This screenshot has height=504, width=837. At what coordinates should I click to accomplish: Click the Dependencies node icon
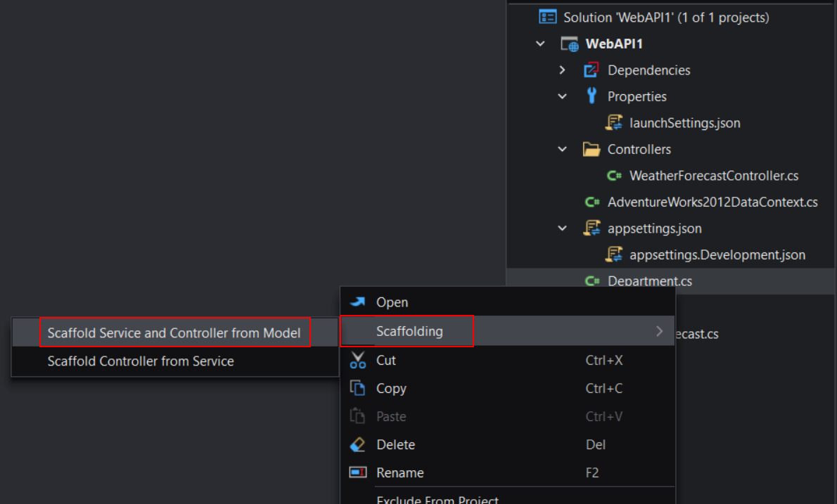tap(592, 70)
